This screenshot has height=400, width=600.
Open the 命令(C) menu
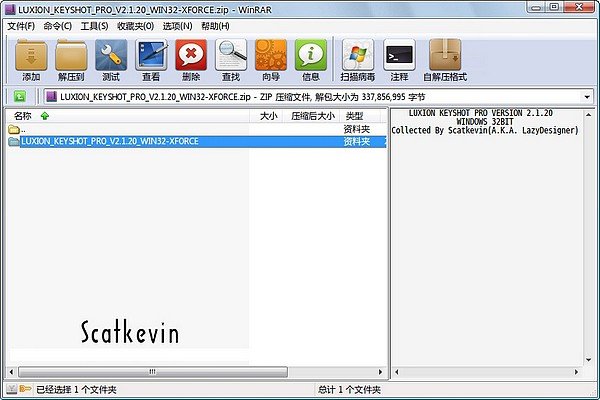57,26
